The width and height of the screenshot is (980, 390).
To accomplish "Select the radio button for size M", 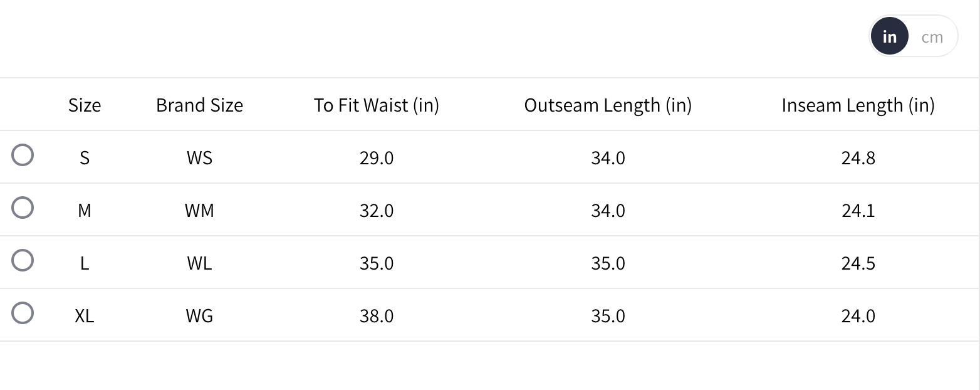I will pyautogui.click(x=23, y=208).
